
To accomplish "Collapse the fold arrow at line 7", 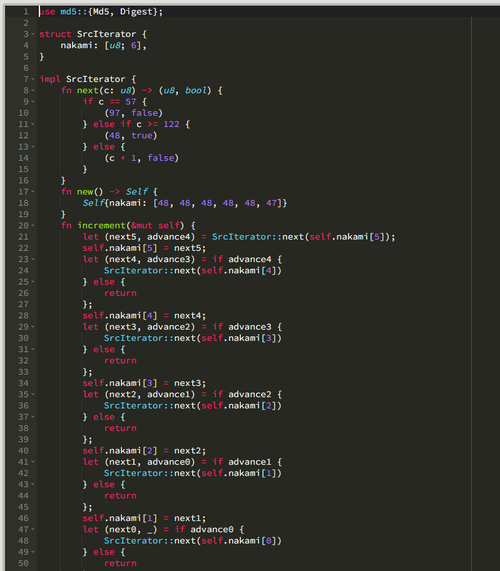I will pyautogui.click(x=33, y=79).
